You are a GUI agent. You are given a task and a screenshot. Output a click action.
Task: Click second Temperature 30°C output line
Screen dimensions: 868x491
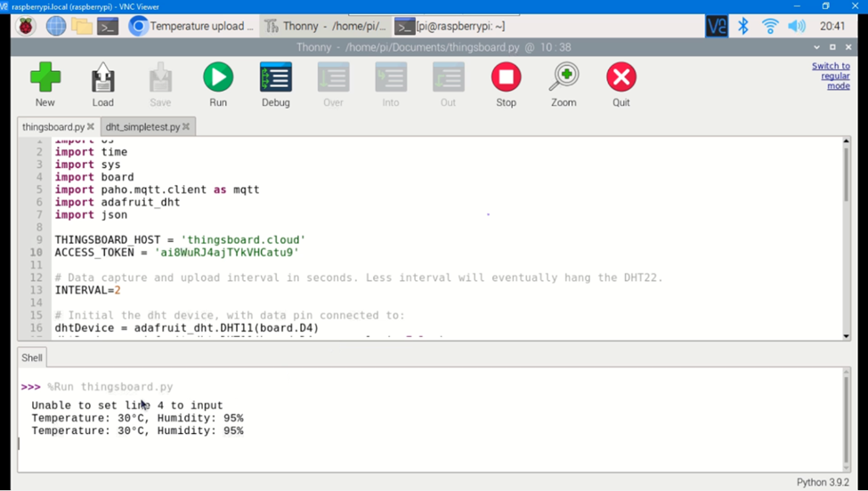(x=137, y=431)
